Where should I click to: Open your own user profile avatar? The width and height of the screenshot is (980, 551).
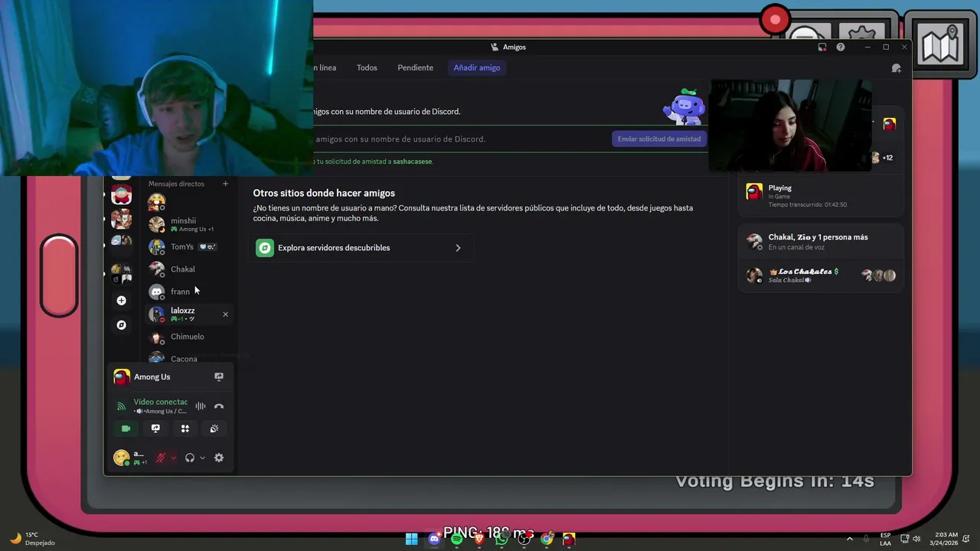click(x=121, y=458)
